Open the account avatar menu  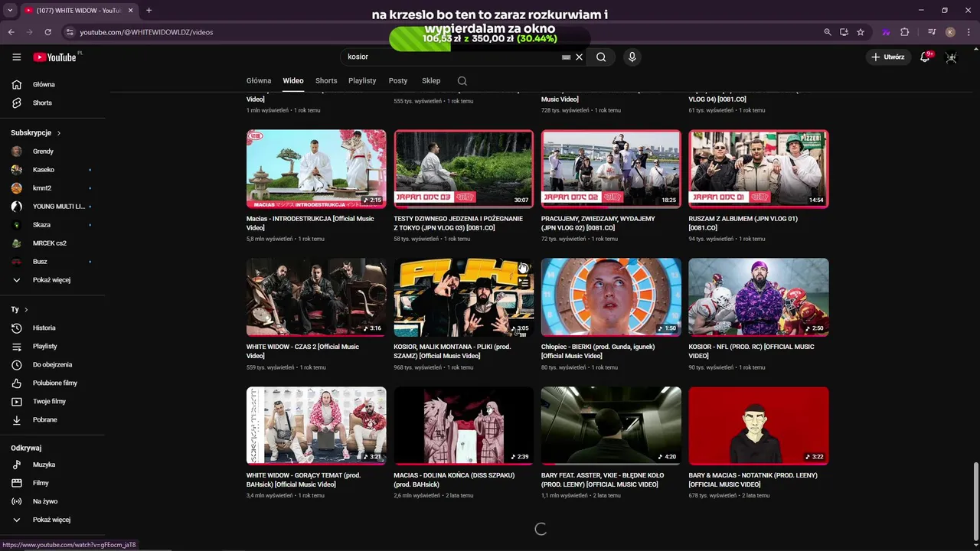tap(952, 57)
